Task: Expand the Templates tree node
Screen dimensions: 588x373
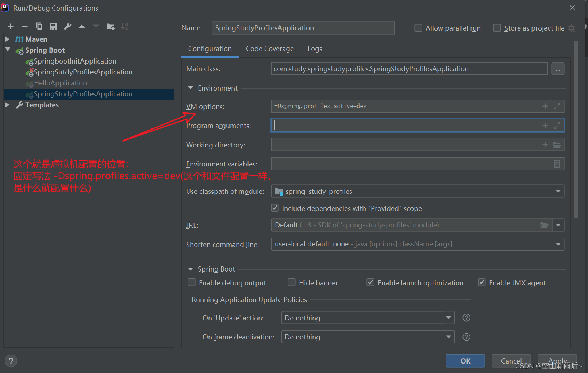Action: [x=8, y=105]
